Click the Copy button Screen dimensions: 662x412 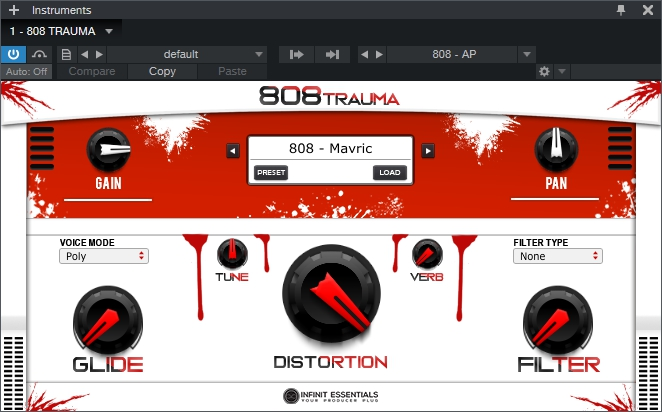(x=163, y=72)
